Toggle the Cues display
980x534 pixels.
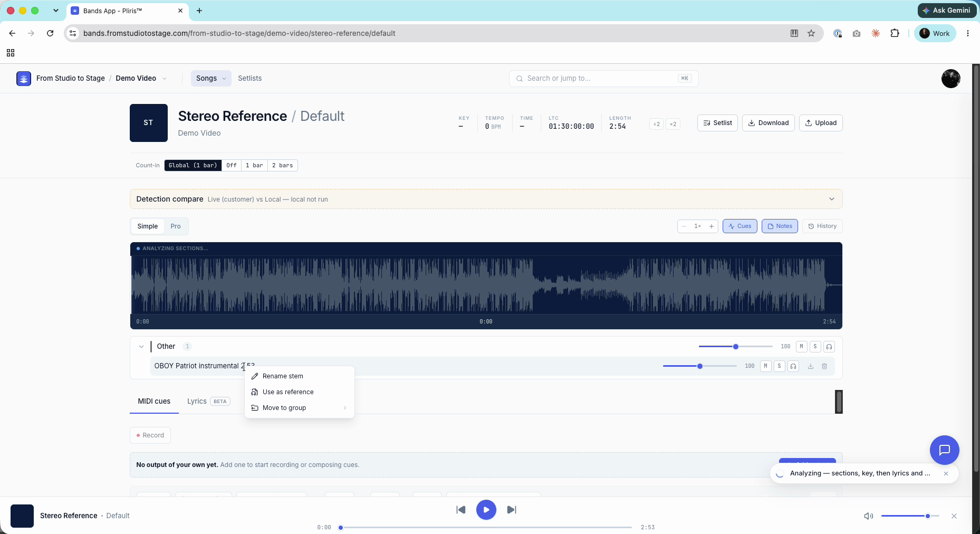point(740,226)
